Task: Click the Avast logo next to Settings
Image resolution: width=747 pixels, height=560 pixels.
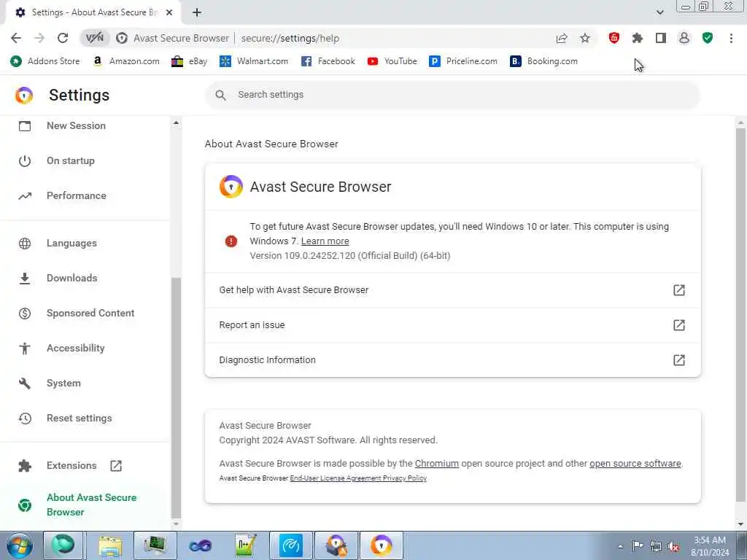Action: click(x=24, y=96)
